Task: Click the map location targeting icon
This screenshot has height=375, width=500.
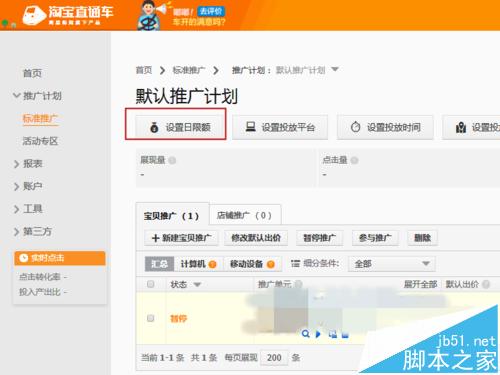Action: 461,127
